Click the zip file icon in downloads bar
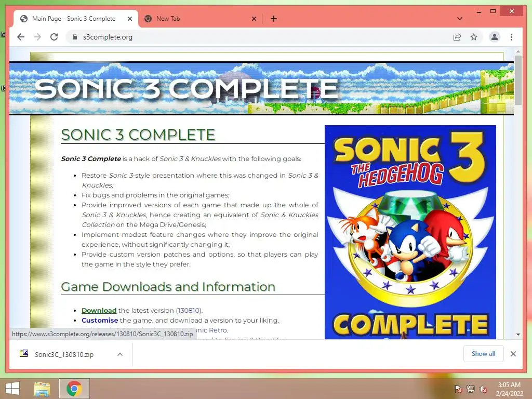The width and height of the screenshot is (532, 399). [24, 353]
